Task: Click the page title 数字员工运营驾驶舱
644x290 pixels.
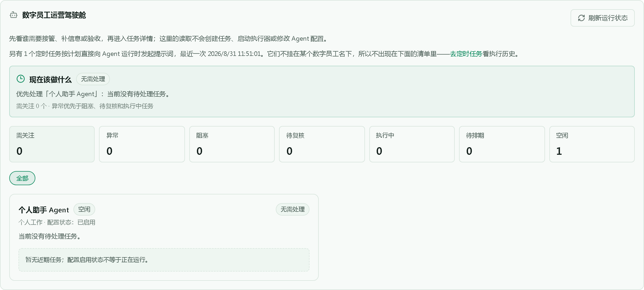Action: (54, 15)
